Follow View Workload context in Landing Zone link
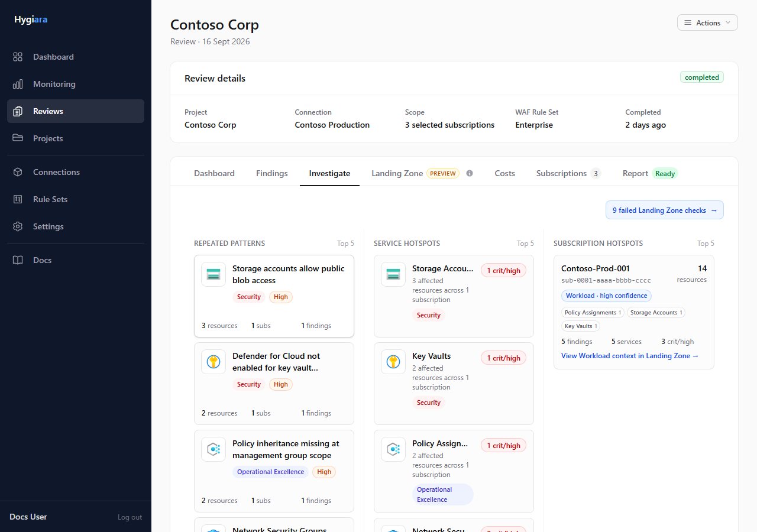The image size is (757, 532). [x=630, y=356]
